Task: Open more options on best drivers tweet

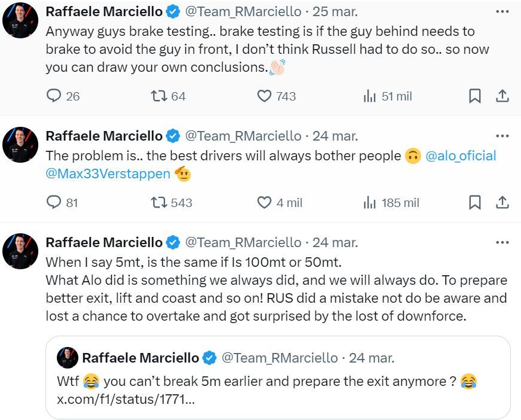Action: coord(502,136)
